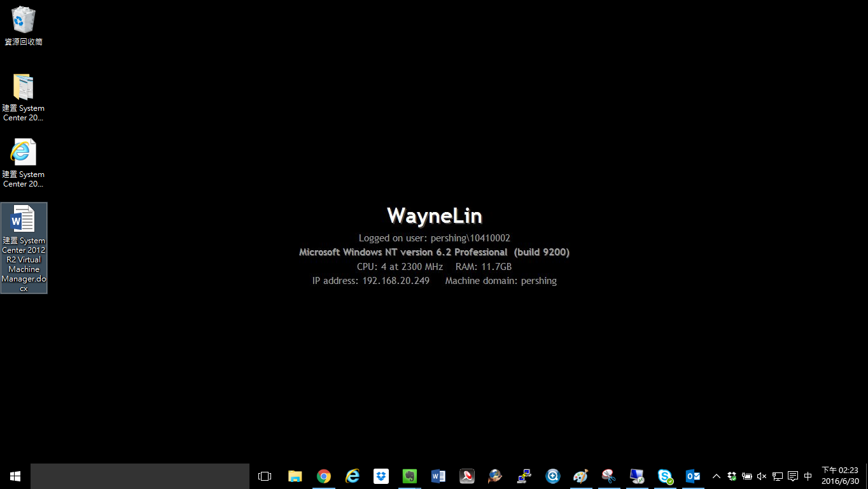868x489 pixels.
Task: Click the blue magnifier Q taskbar icon
Action: pos(552,476)
